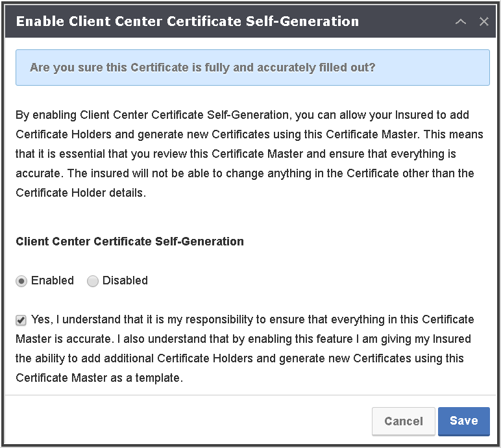Click the 'Enabled' label text
The image size is (501, 448).
click(x=53, y=280)
